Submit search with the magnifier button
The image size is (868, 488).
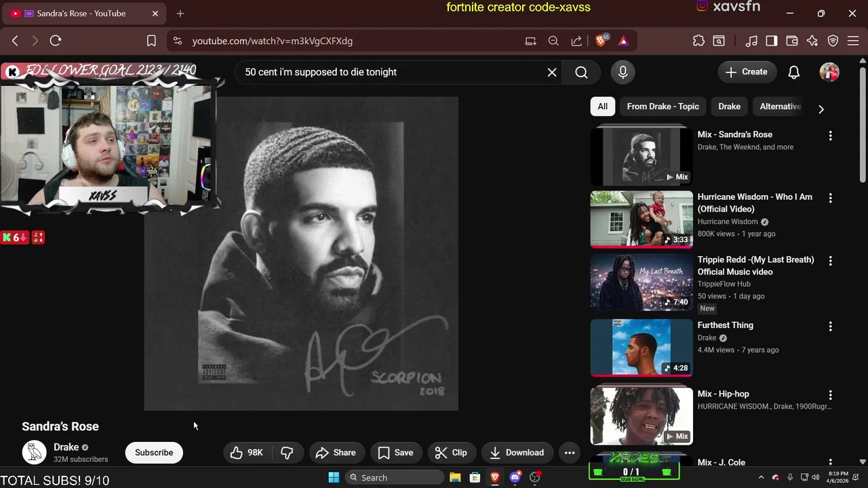tap(581, 72)
